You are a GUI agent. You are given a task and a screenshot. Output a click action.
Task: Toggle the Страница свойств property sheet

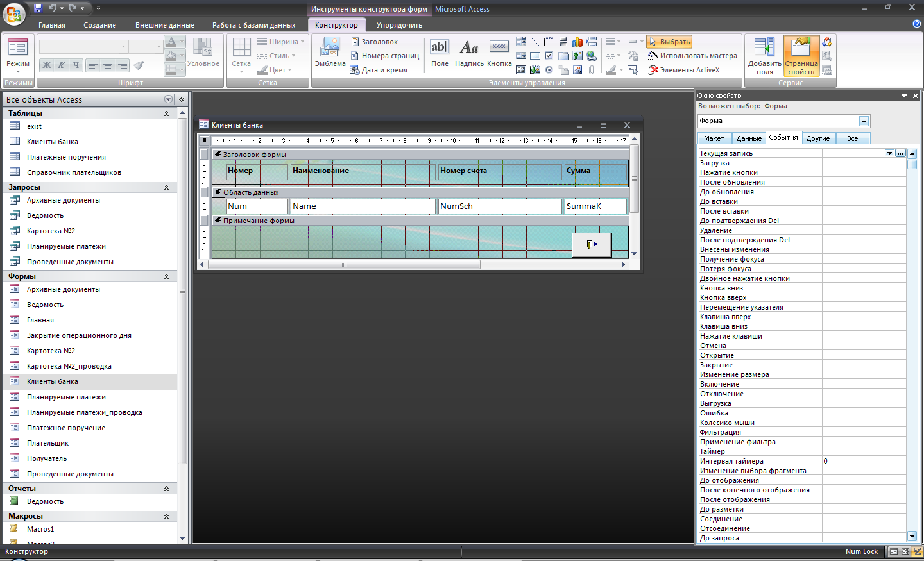(801, 56)
